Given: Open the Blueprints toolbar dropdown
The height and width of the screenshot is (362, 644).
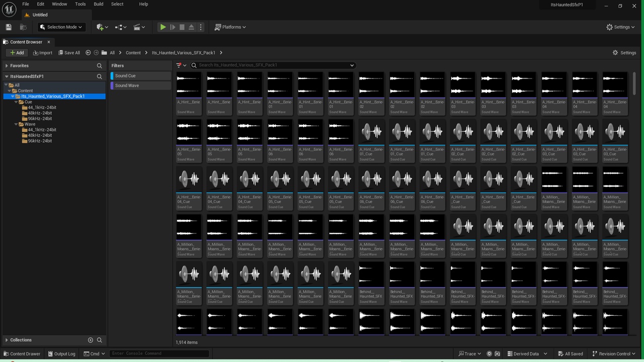Looking at the screenshot, I should [121, 27].
